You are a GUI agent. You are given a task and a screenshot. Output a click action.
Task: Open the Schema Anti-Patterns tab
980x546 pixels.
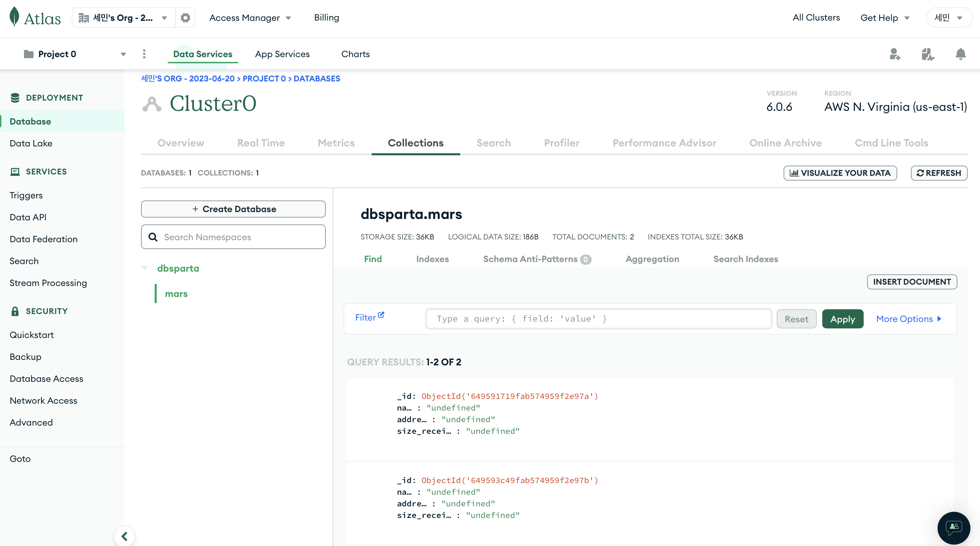click(537, 259)
